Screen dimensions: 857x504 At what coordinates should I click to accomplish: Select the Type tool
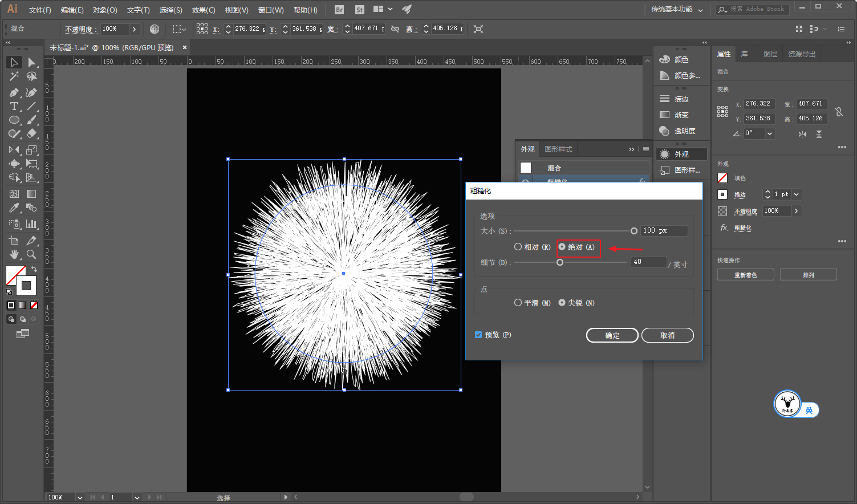pyautogui.click(x=14, y=107)
